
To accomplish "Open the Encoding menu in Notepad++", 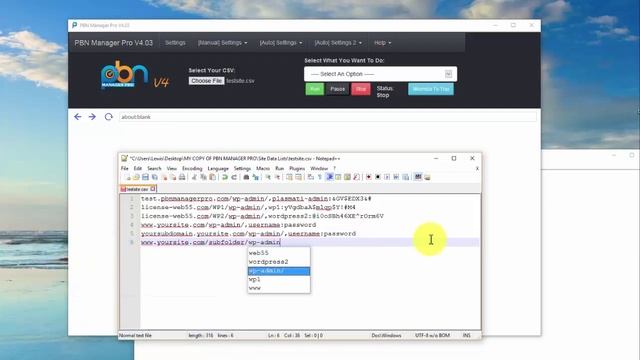I will [192, 168].
